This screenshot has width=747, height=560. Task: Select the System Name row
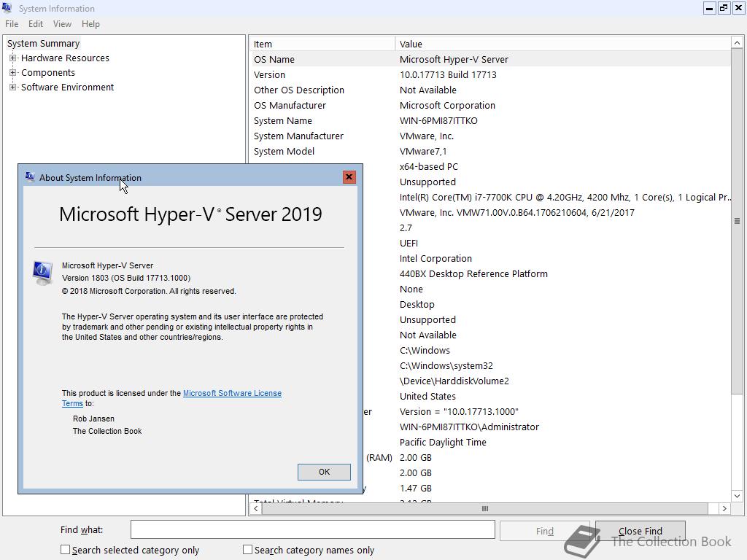(x=489, y=120)
